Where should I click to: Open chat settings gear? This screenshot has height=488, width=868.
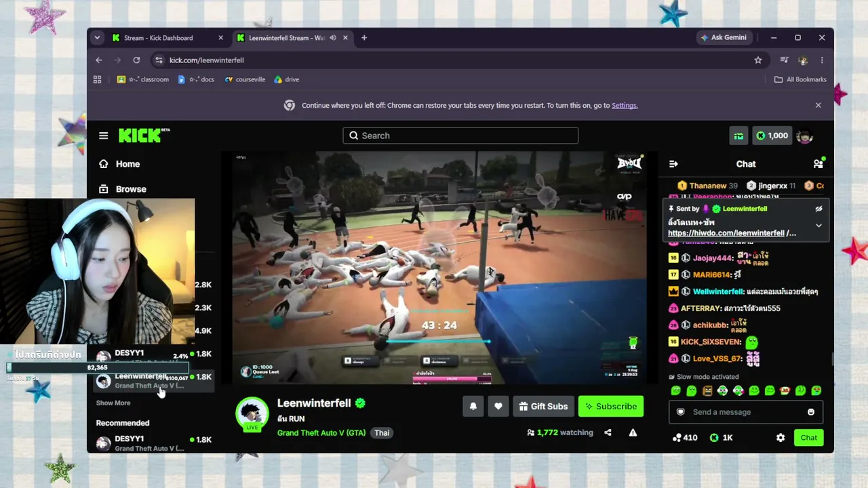(x=781, y=438)
